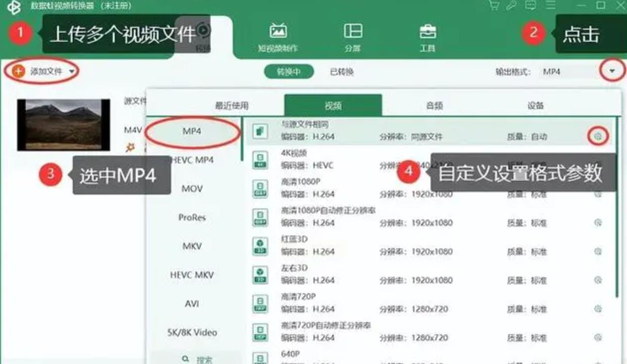Expand the 输出格式 dropdown arrow

coord(612,72)
